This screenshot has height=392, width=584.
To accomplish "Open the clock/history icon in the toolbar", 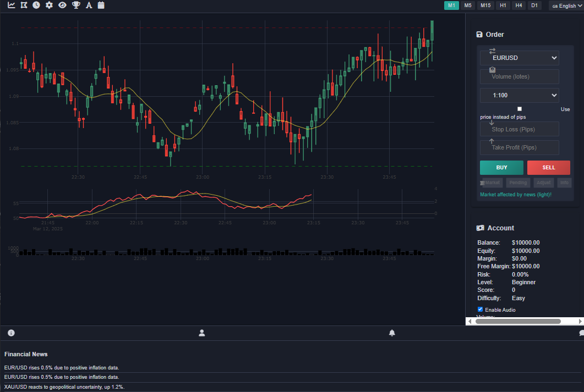I will pyautogui.click(x=36, y=5).
